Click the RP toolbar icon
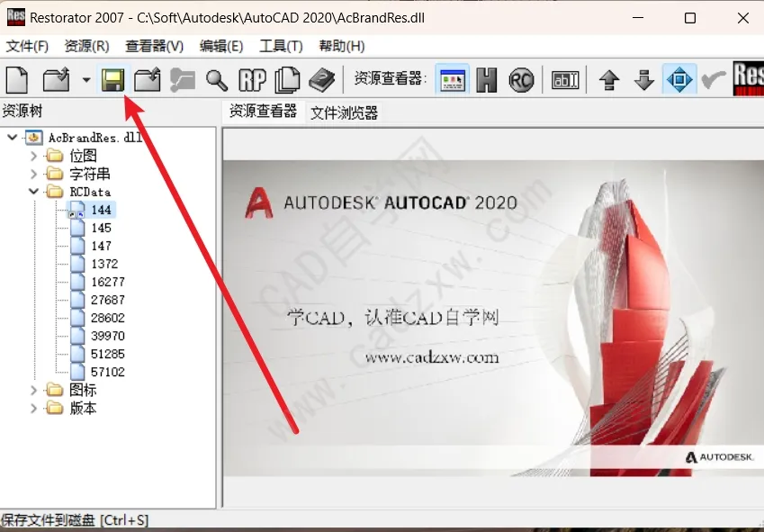Image resolution: width=764 pixels, height=532 pixels. 252,79
